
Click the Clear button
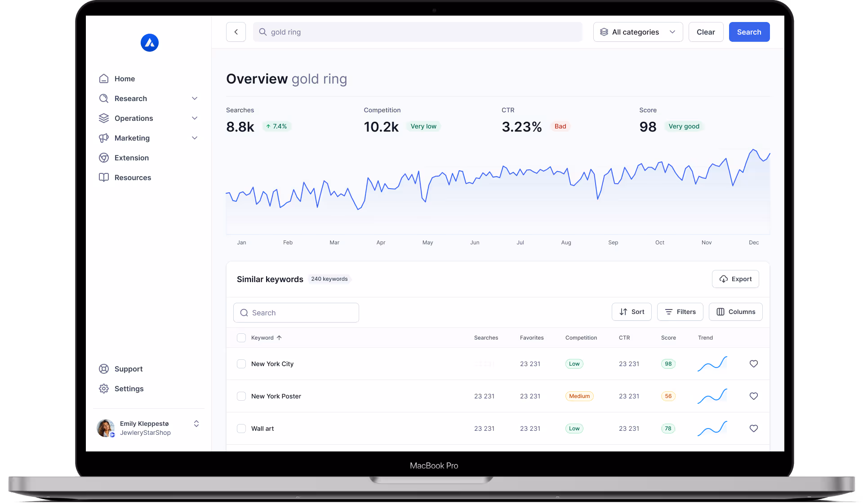(706, 32)
